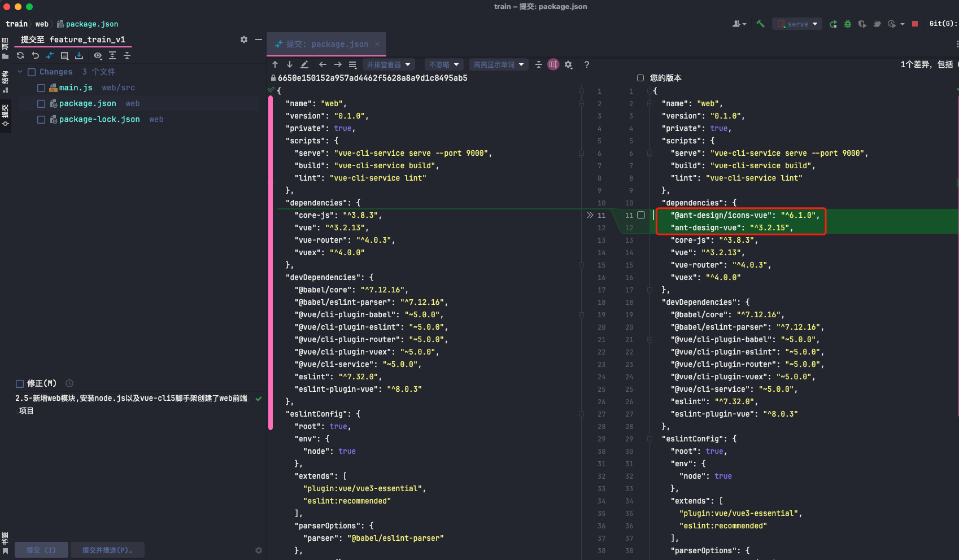Check the package-lock.json file checkbox

pos(41,120)
